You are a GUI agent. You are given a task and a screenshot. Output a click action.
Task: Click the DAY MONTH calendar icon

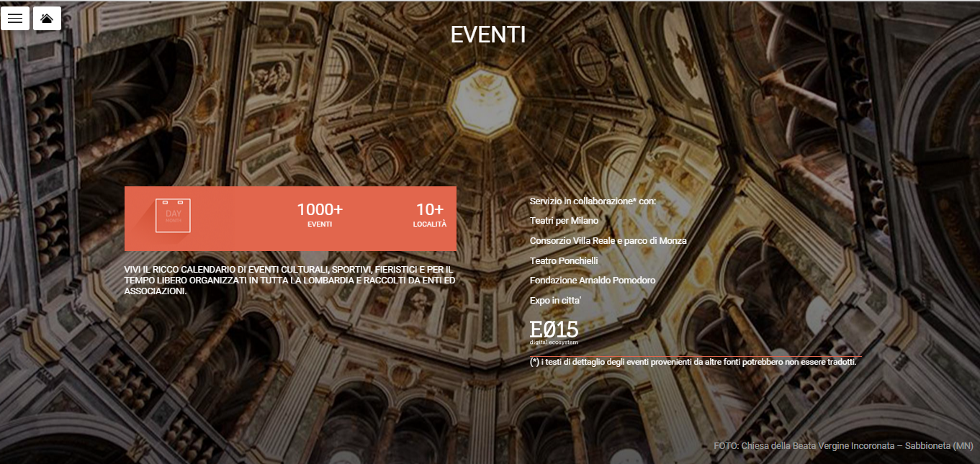tap(173, 215)
